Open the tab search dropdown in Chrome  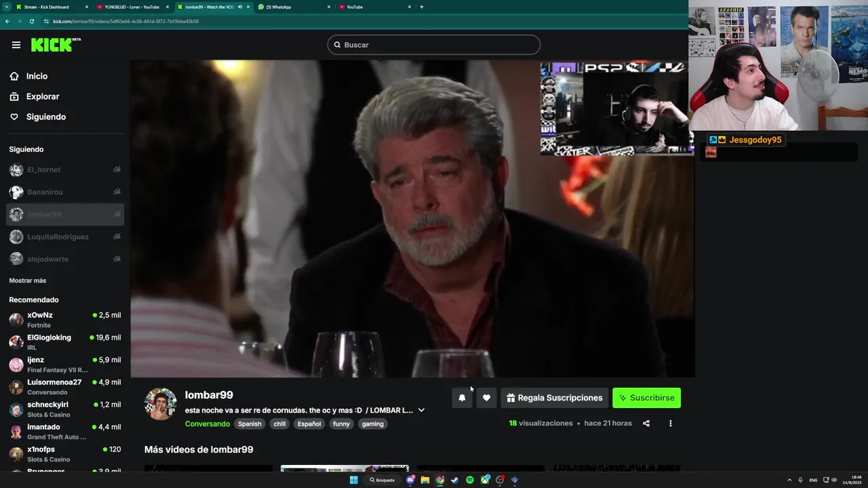pyautogui.click(x=7, y=7)
